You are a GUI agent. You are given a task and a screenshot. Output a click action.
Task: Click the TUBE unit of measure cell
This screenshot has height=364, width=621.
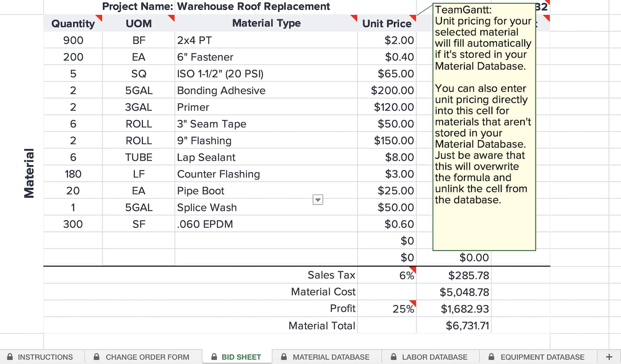point(139,157)
